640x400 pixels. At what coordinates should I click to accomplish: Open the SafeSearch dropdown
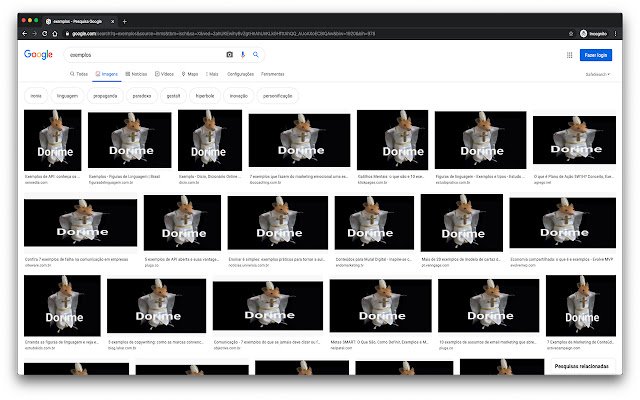[598, 74]
